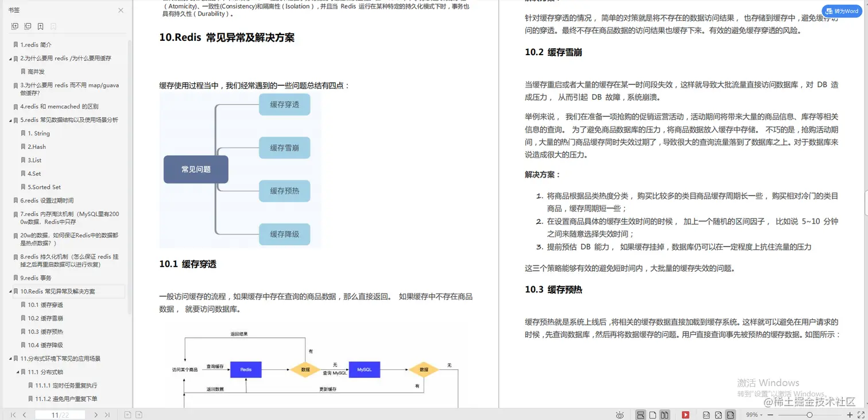This screenshot has width=868, height=420.
Task: Enable single page view mode
Action: [653, 414]
